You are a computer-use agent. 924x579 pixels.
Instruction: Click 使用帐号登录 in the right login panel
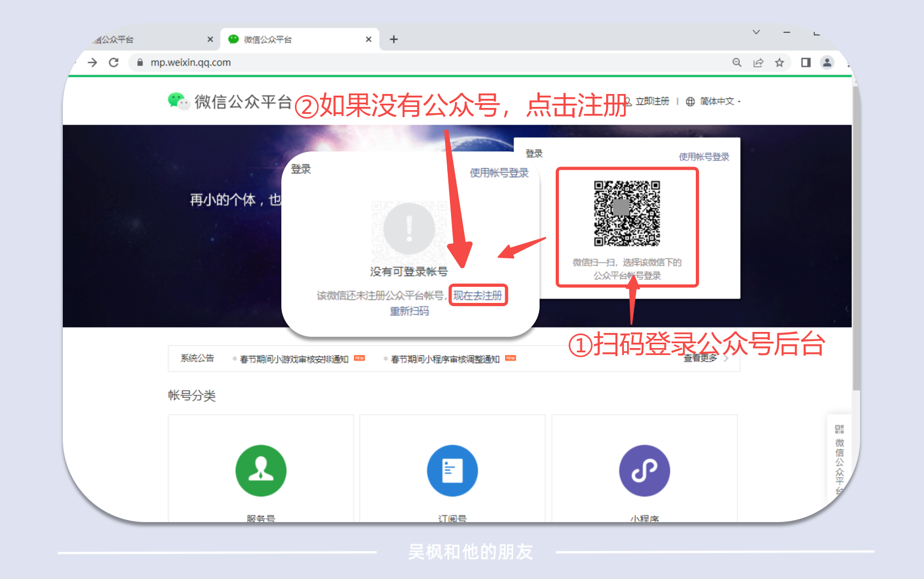point(704,157)
